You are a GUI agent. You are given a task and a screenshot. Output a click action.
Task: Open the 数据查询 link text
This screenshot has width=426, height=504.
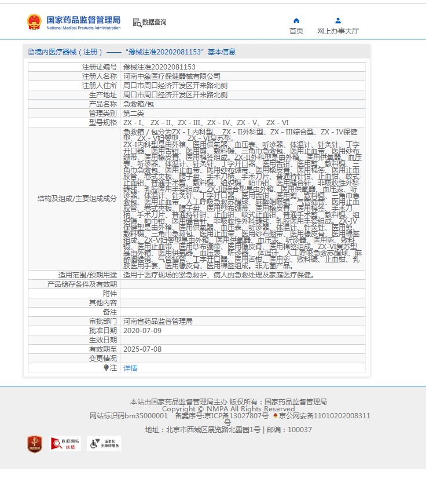tap(154, 22)
